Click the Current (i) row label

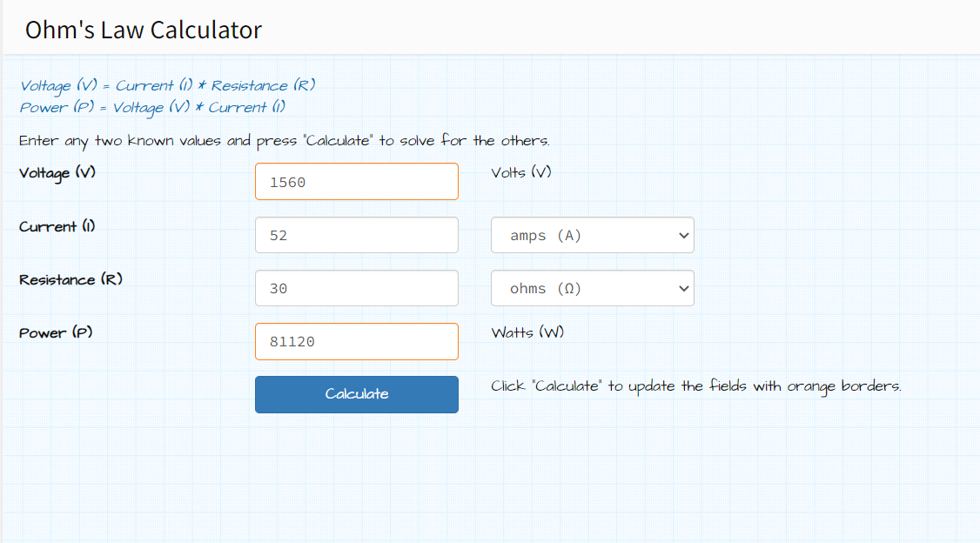[x=56, y=227]
